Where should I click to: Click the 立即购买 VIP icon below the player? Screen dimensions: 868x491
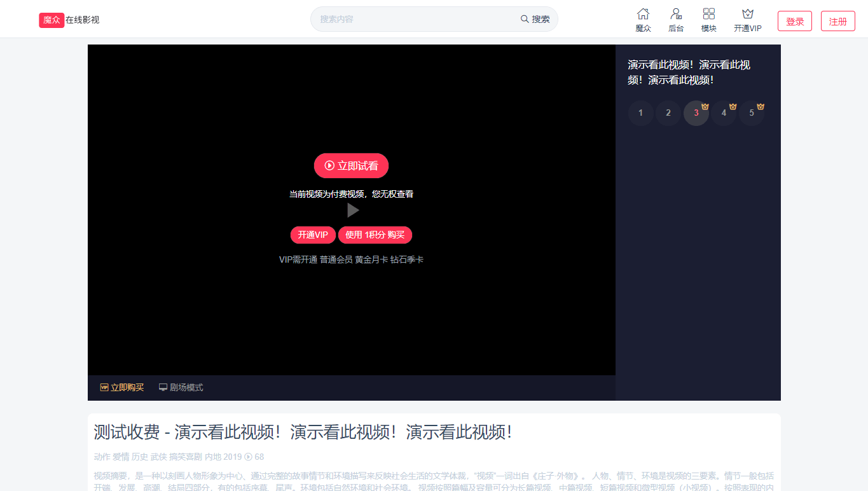click(104, 387)
